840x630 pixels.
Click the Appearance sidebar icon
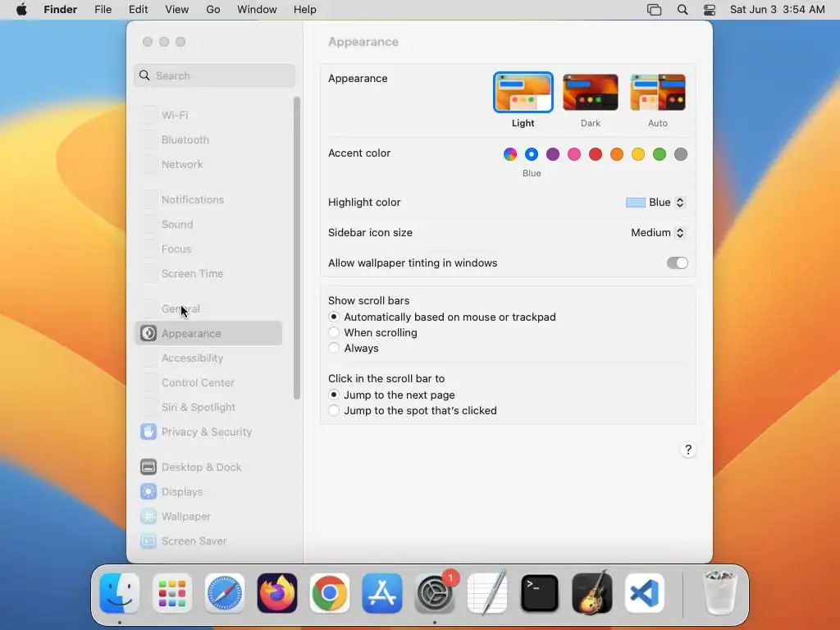point(148,333)
